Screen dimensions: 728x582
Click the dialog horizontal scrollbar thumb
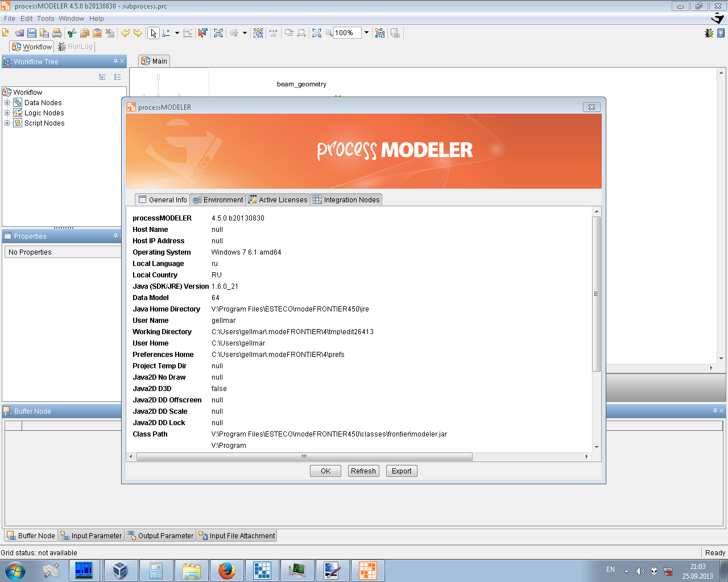pyautogui.click(x=304, y=456)
